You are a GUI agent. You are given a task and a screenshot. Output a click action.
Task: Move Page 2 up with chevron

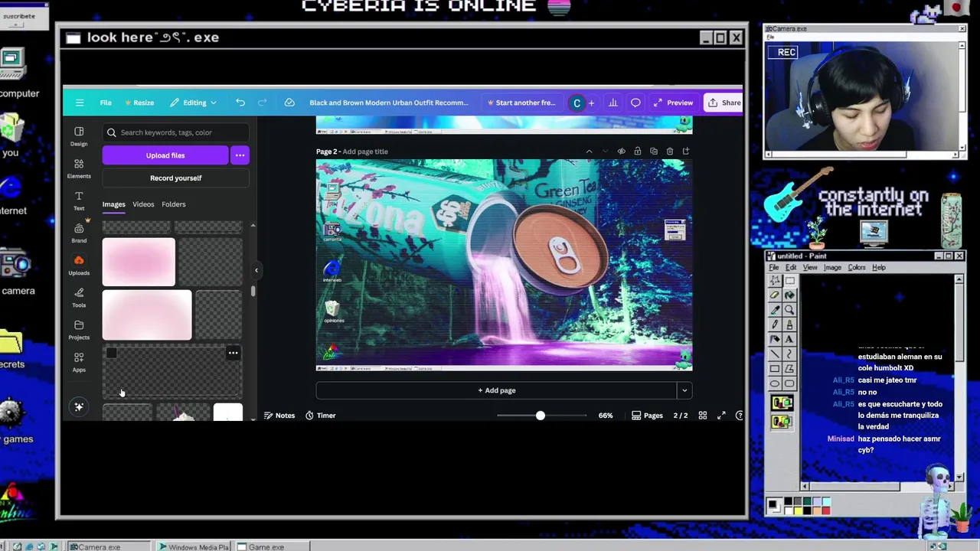pyautogui.click(x=589, y=152)
